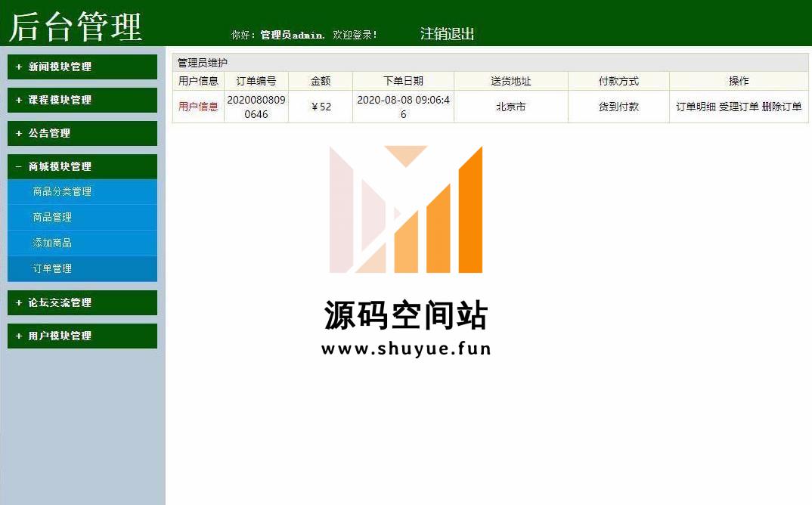Click the 下单日期 column header
The height and width of the screenshot is (505, 812).
(x=404, y=81)
